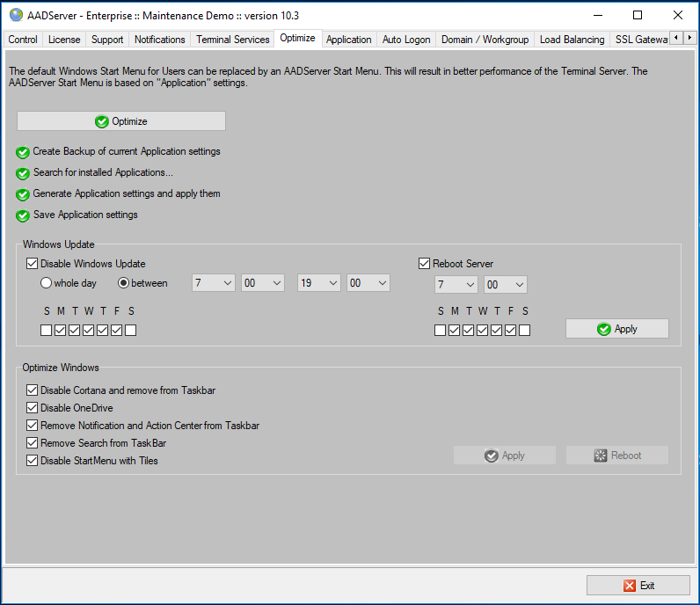This screenshot has height=605, width=700.
Task: Click the red X icon on Exit button
Action: (x=630, y=586)
